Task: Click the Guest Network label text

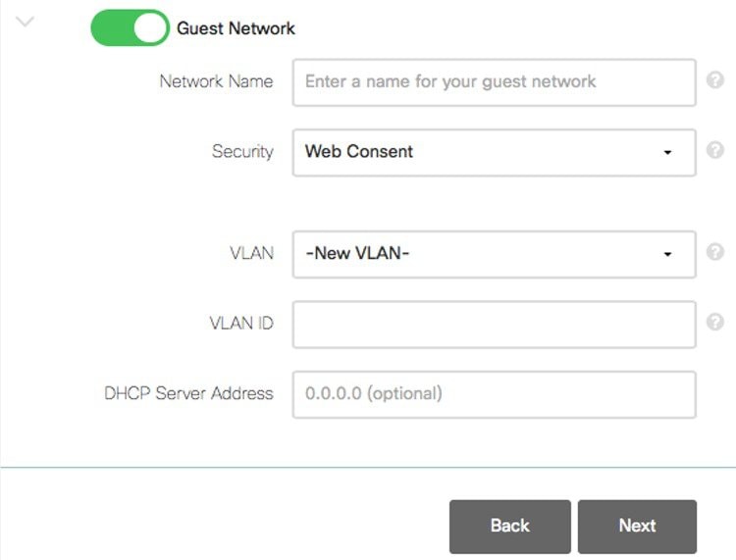Action: click(x=236, y=28)
